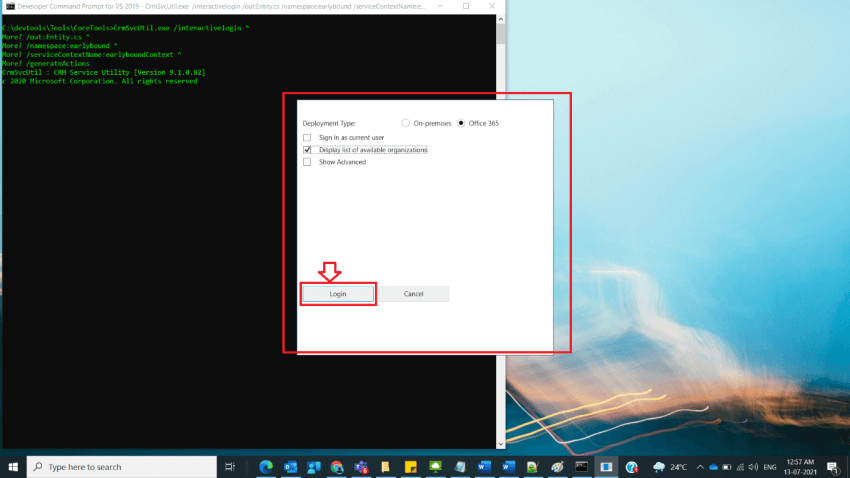The height and width of the screenshot is (478, 850).
Task: Enable Sign in as current user
Action: click(x=307, y=138)
